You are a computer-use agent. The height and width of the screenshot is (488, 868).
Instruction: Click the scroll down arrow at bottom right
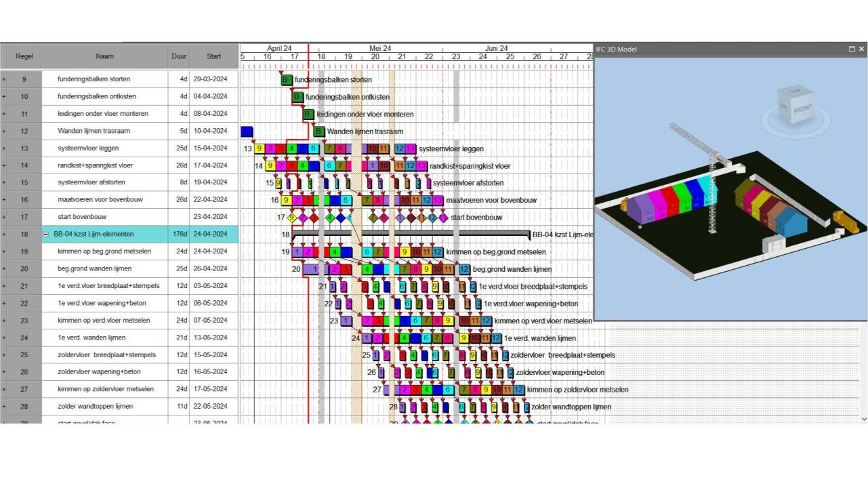coord(863,420)
